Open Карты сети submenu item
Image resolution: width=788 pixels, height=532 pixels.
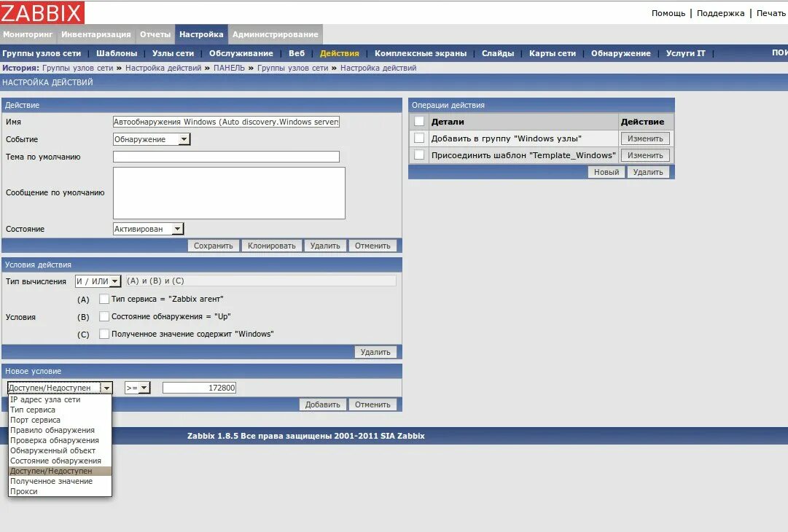[553, 53]
